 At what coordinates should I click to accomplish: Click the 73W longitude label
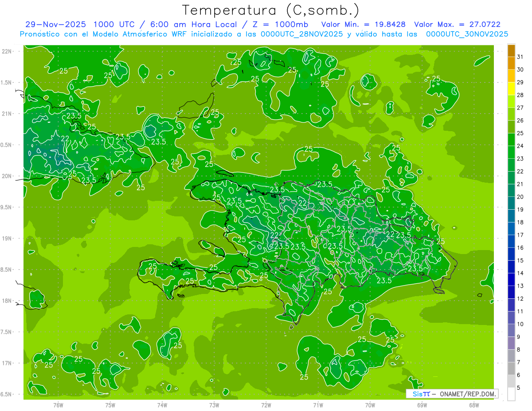[214, 404]
